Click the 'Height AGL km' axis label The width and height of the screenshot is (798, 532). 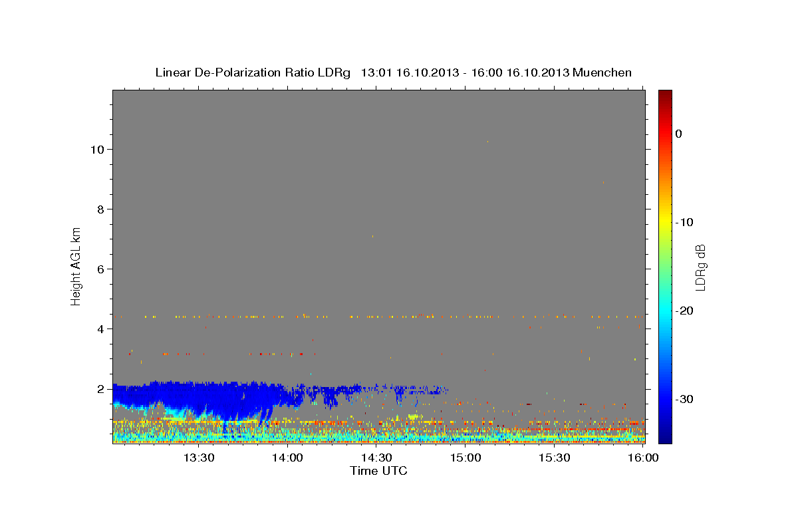[x=76, y=266]
